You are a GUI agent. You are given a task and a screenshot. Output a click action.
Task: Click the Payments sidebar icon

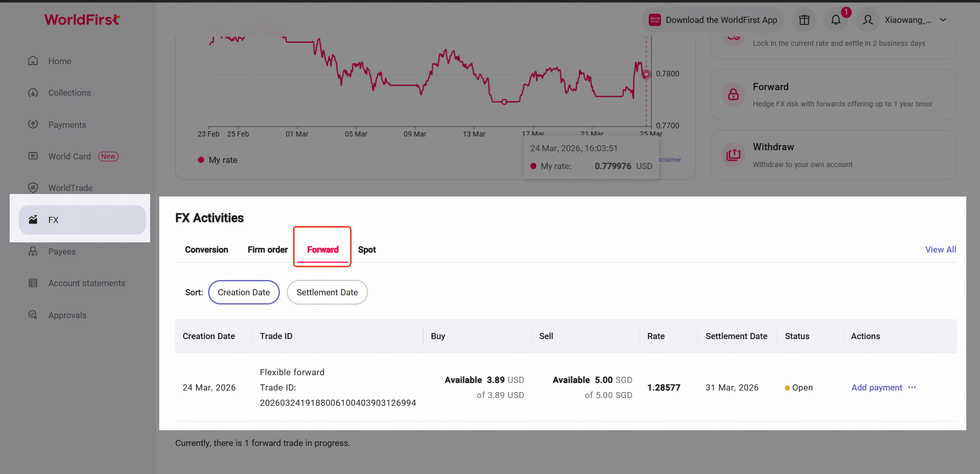click(33, 124)
